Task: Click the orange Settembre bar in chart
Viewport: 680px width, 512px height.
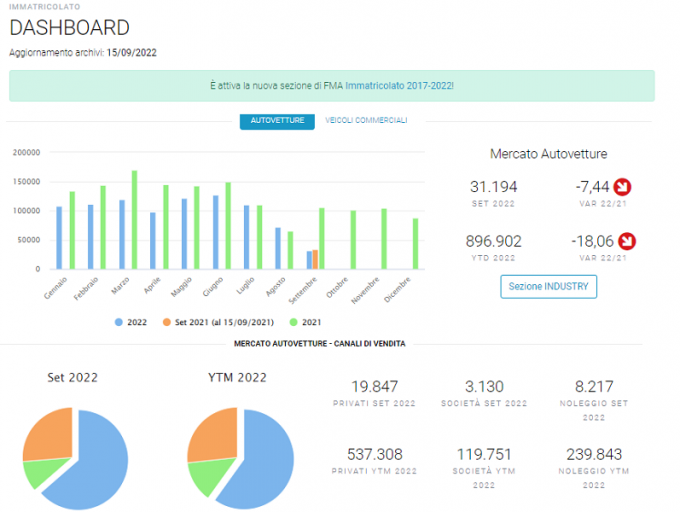Action: (x=315, y=259)
